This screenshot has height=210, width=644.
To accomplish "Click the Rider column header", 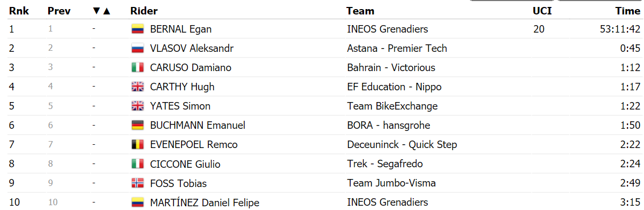I will pos(144,11).
